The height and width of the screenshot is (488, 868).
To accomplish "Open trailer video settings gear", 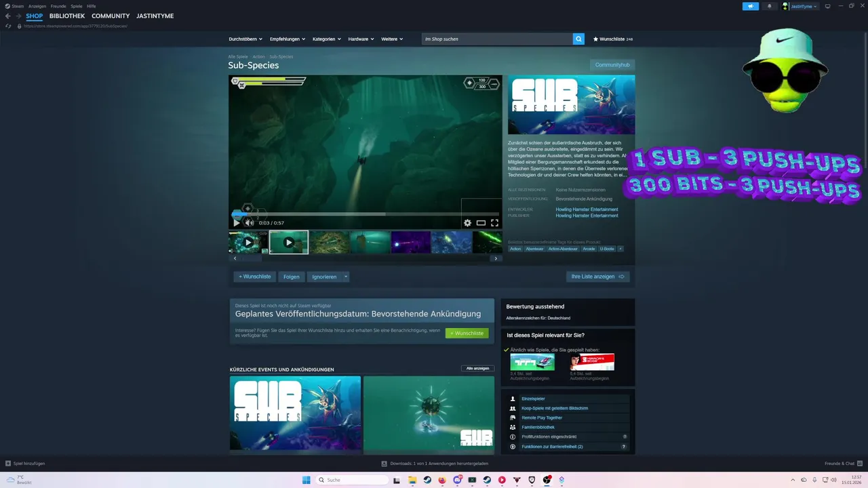I will pos(467,222).
